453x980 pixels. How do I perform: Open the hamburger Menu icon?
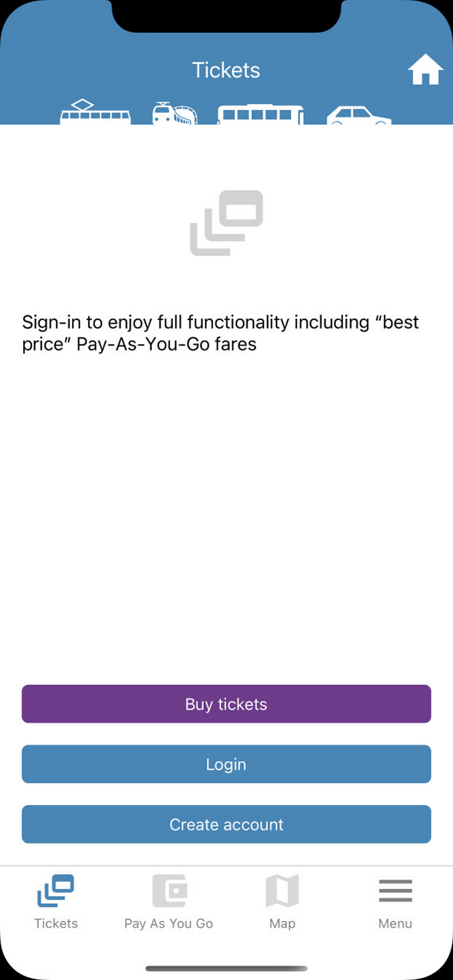click(x=395, y=890)
